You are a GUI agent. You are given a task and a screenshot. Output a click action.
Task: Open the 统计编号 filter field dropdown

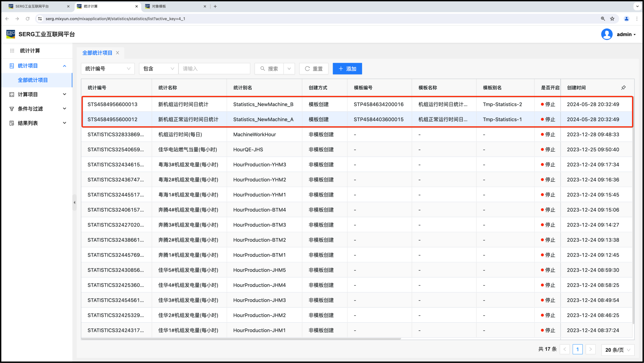(107, 69)
